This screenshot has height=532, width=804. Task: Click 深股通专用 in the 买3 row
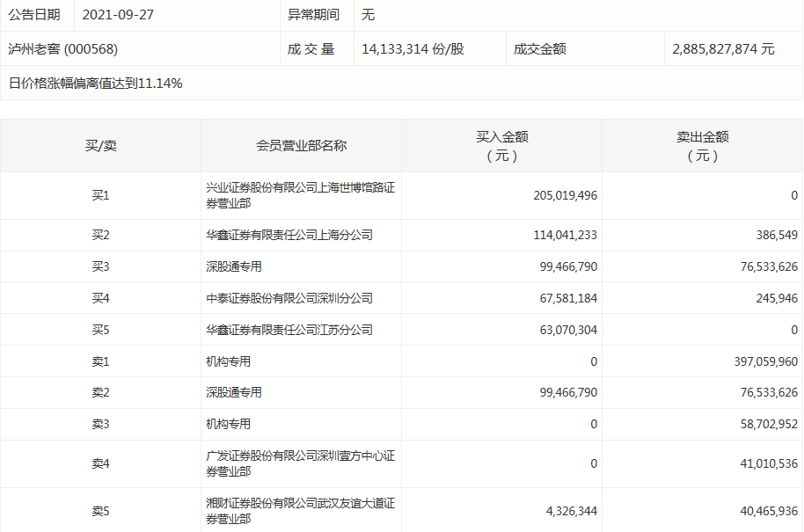coord(234,266)
